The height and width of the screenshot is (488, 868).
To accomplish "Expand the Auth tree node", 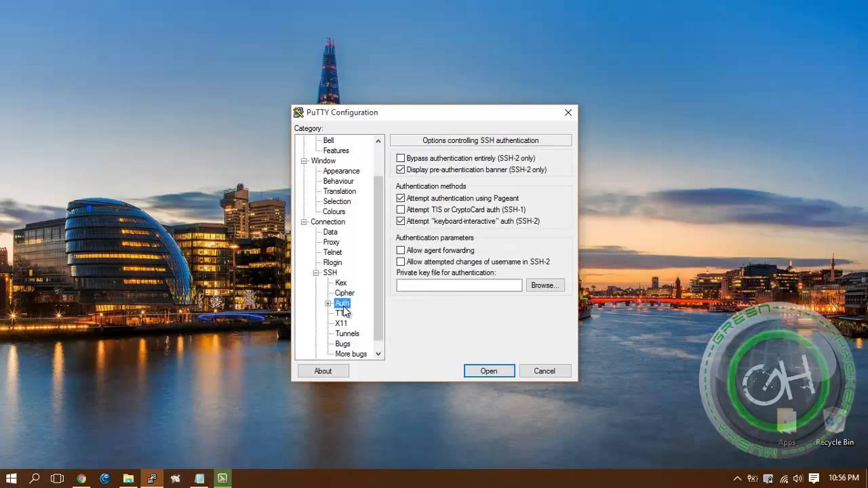I will 328,303.
